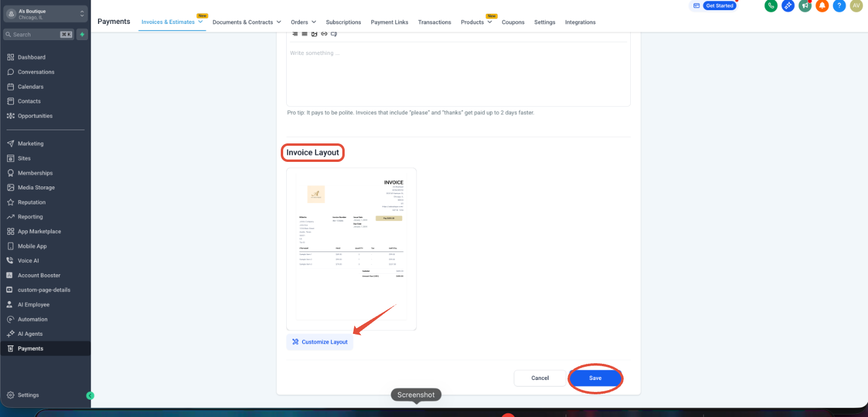Click the blue Save button

595,378
